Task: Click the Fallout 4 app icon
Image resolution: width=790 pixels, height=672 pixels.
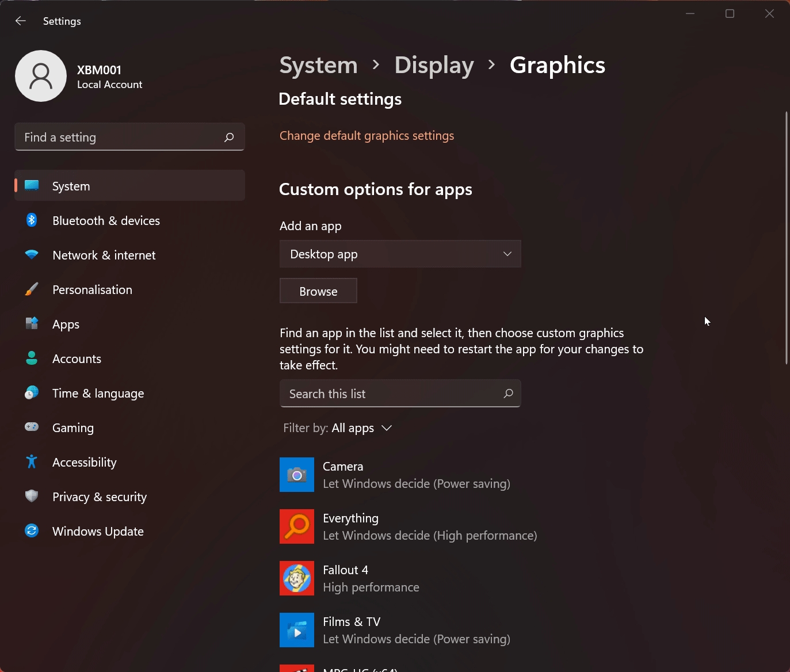Action: click(x=297, y=578)
